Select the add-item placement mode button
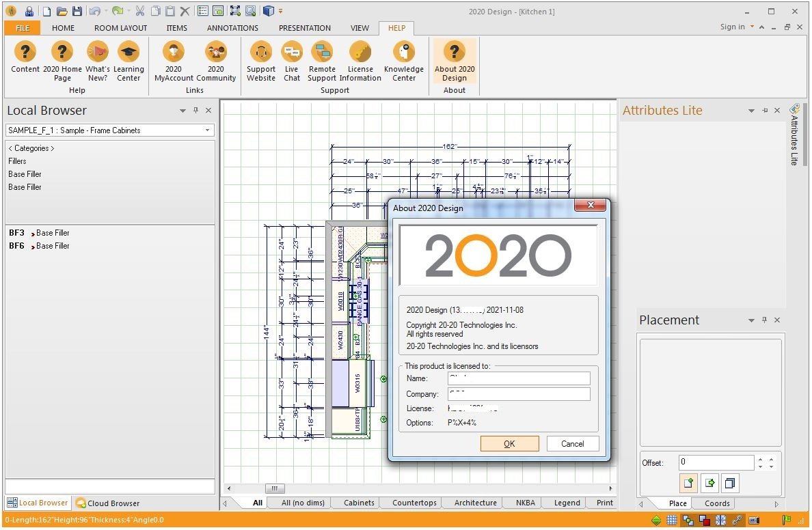This screenshot has height=530, width=812. (688, 483)
